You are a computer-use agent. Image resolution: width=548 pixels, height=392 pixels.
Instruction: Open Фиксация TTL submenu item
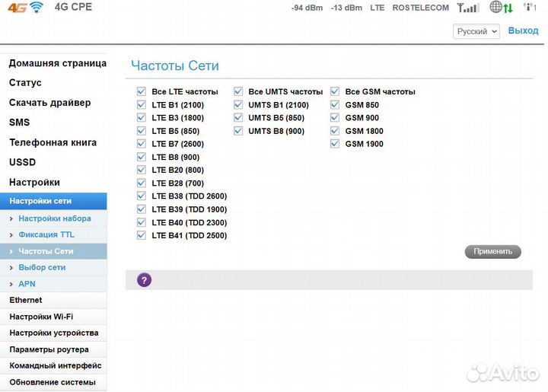point(53,234)
